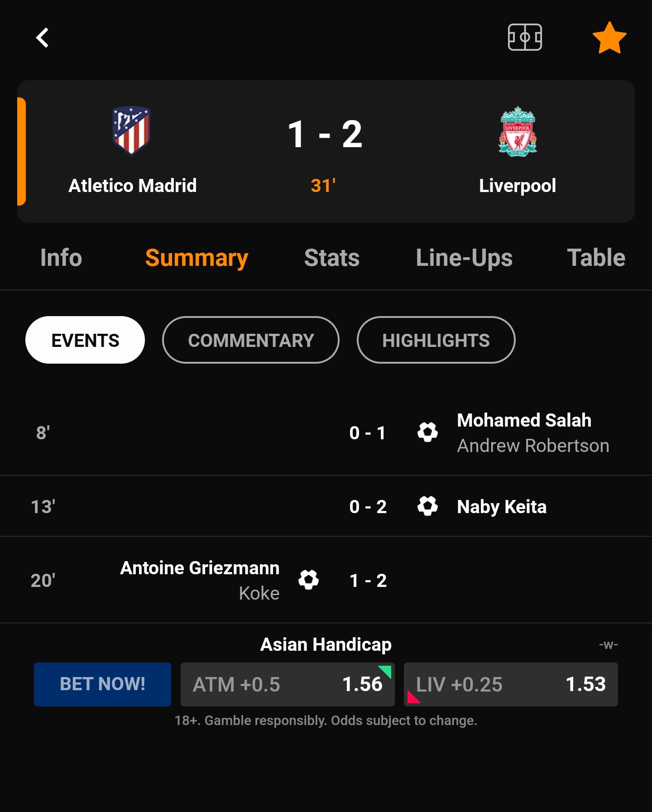
Task: Click the BET NOW! button
Action: click(x=102, y=684)
